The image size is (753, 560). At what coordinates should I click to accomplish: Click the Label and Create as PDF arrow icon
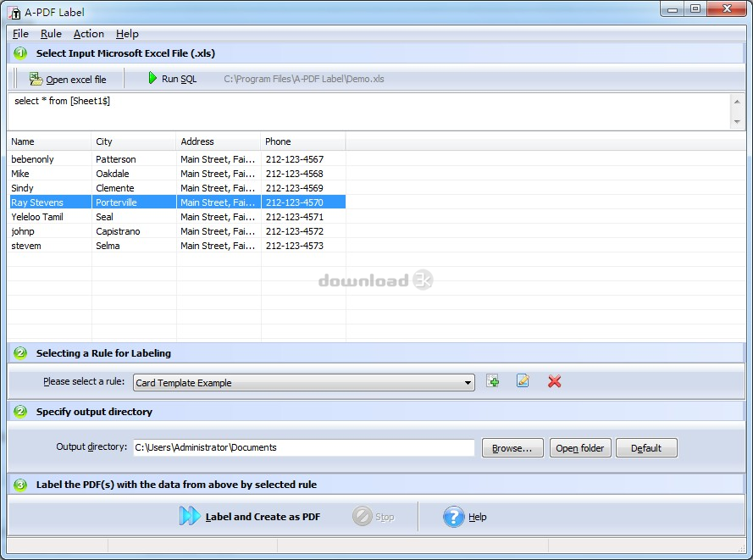189,516
